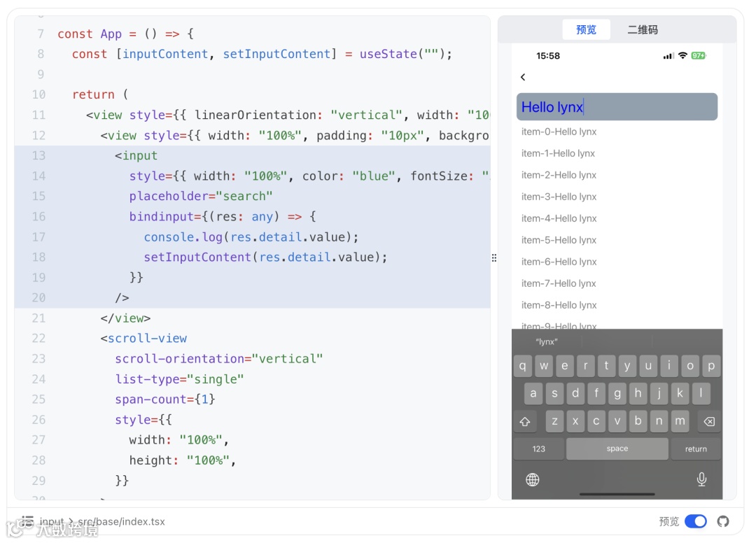756x543 pixels.
Task: Click the src/base/index.tsx file path
Action: 122,521
